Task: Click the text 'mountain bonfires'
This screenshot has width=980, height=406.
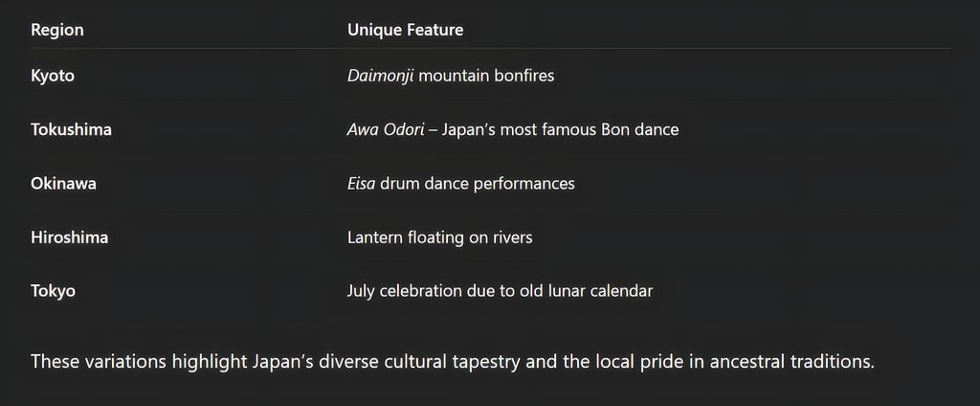Action: [486, 77]
